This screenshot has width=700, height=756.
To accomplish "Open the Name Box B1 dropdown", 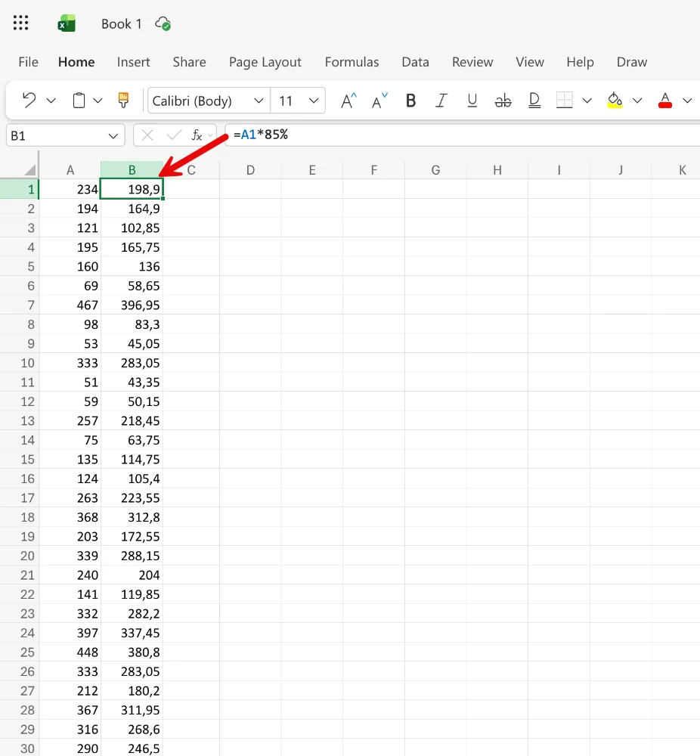I will [113, 136].
